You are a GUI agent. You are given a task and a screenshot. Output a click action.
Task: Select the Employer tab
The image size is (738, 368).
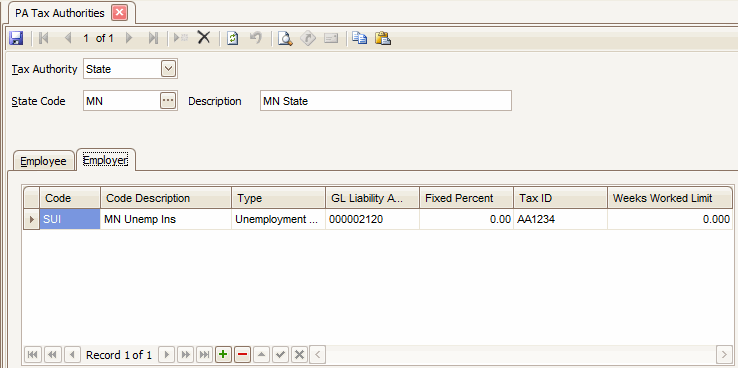pos(105,160)
